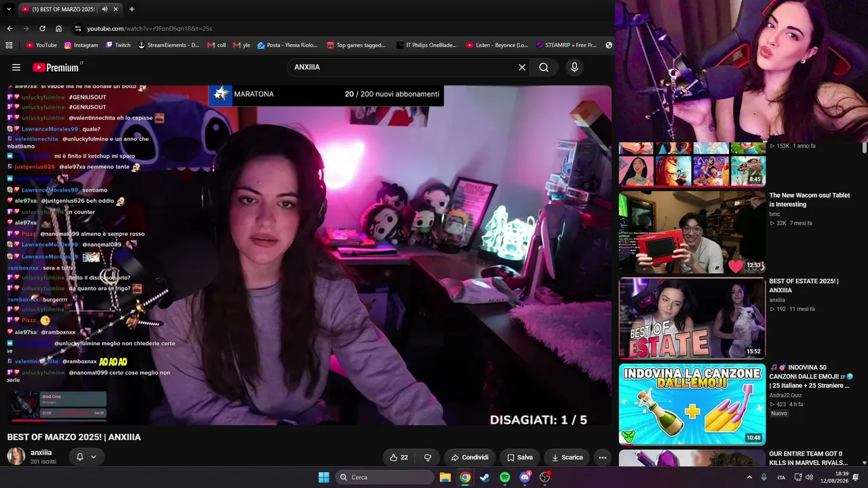Open Steam from taskbar
Screen dimensions: 868x488
click(x=484, y=477)
